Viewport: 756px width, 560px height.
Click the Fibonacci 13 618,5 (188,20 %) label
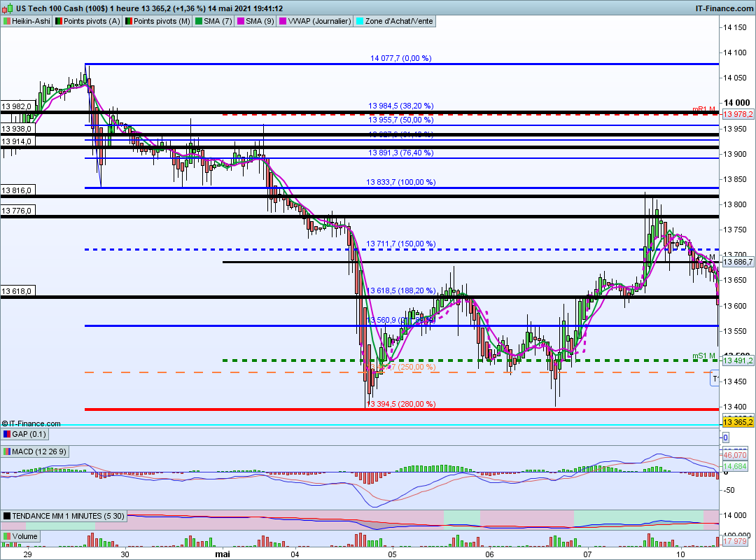click(x=400, y=291)
